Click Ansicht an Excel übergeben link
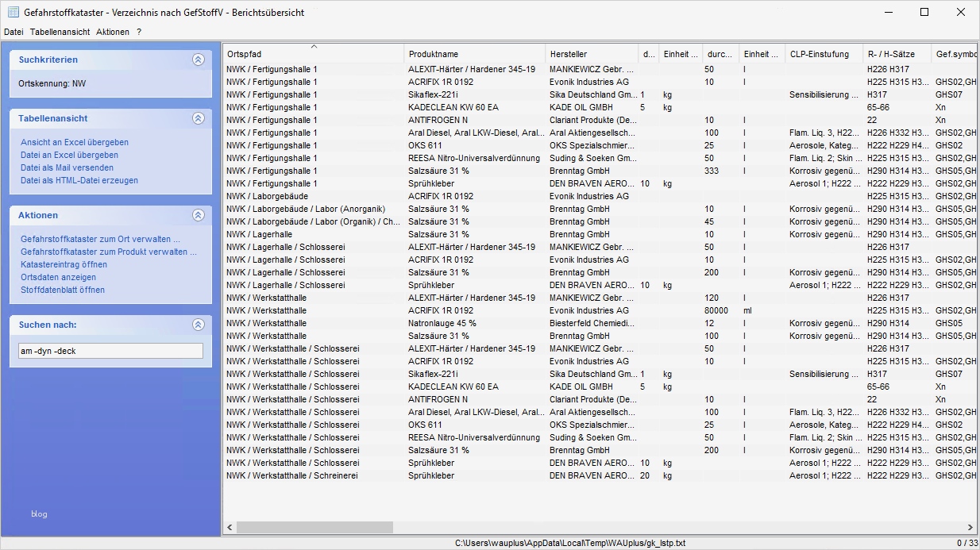 pos(75,142)
